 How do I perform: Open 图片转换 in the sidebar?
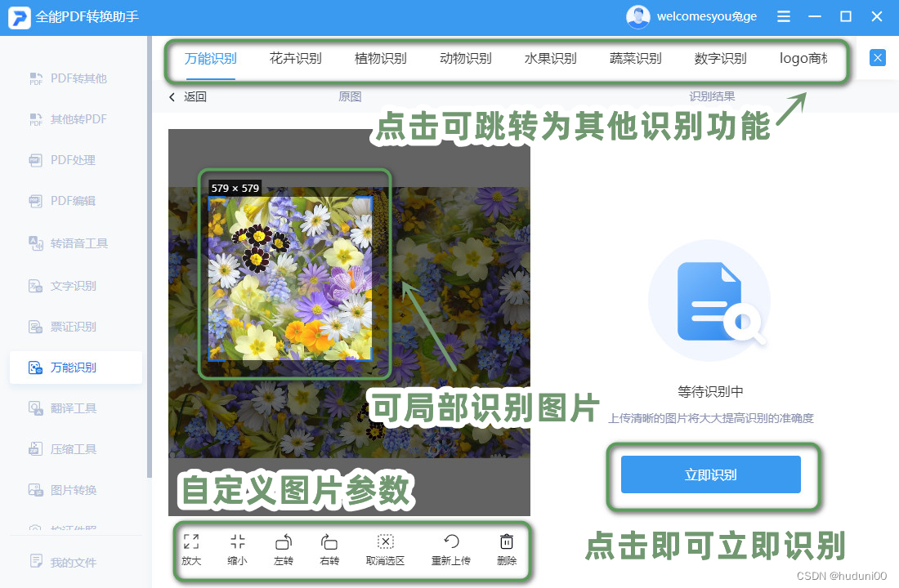tap(74, 490)
